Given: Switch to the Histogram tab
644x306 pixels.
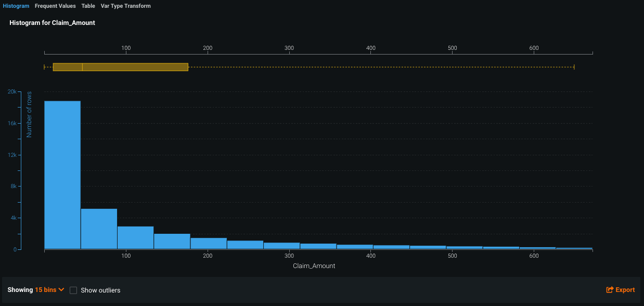Looking at the screenshot, I should [x=16, y=6].
